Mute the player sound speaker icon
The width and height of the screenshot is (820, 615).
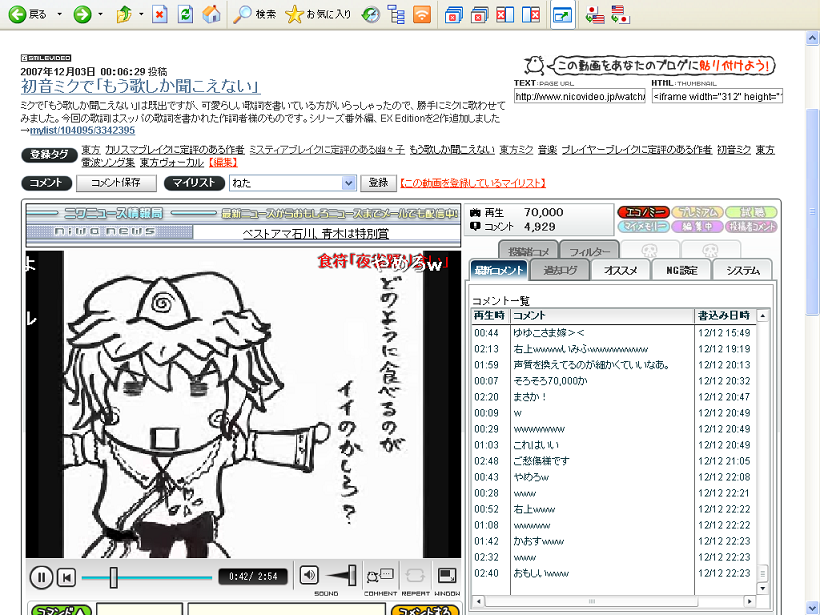309,575
